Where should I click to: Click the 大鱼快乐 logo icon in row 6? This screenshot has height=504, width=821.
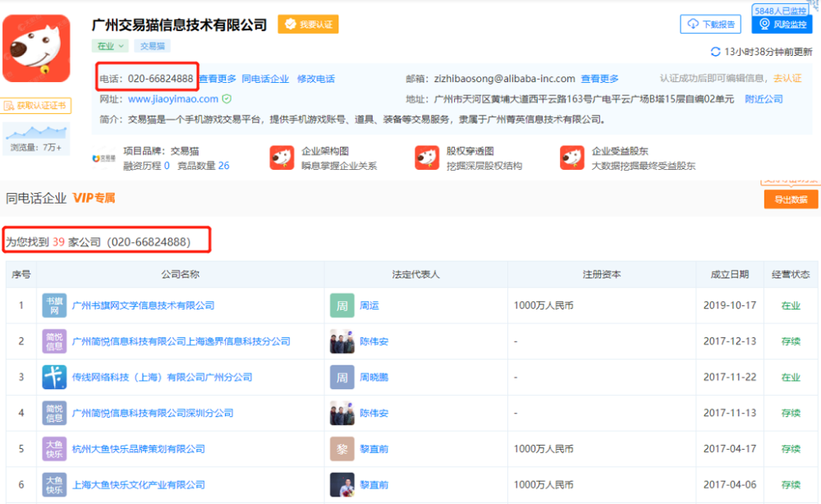point(54,484)
